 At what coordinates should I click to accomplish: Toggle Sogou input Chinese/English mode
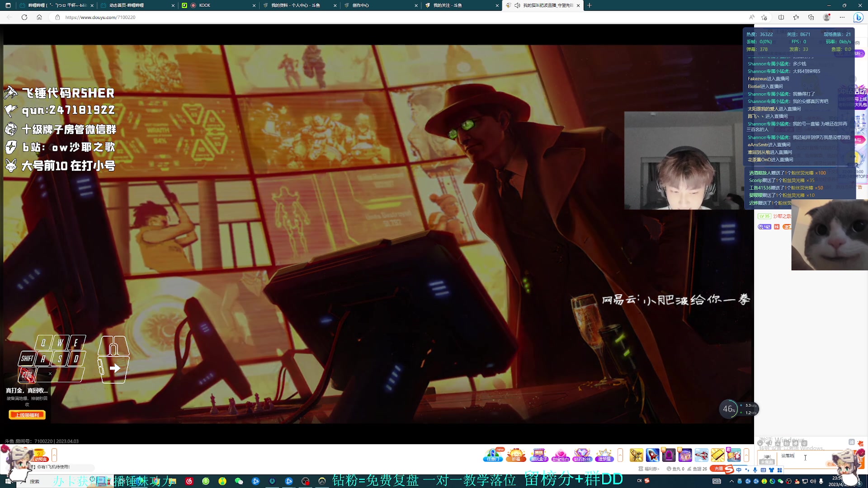point(739,470)
